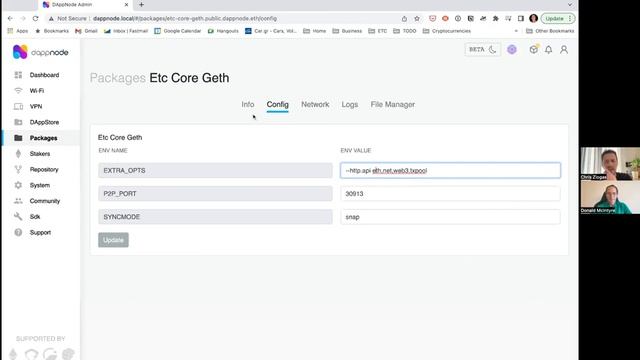
Task: Open the Car.gr bookmark
Action: pos(271,31)
